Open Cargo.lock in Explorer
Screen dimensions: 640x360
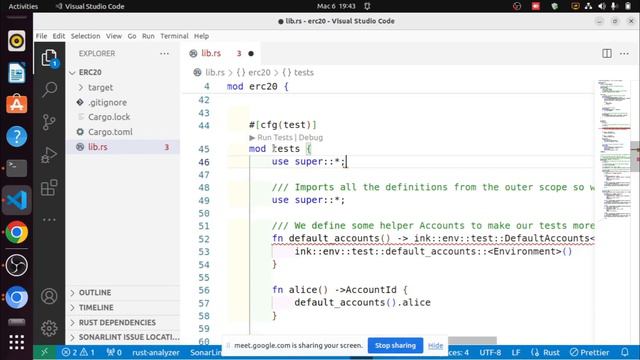[109, 117]
